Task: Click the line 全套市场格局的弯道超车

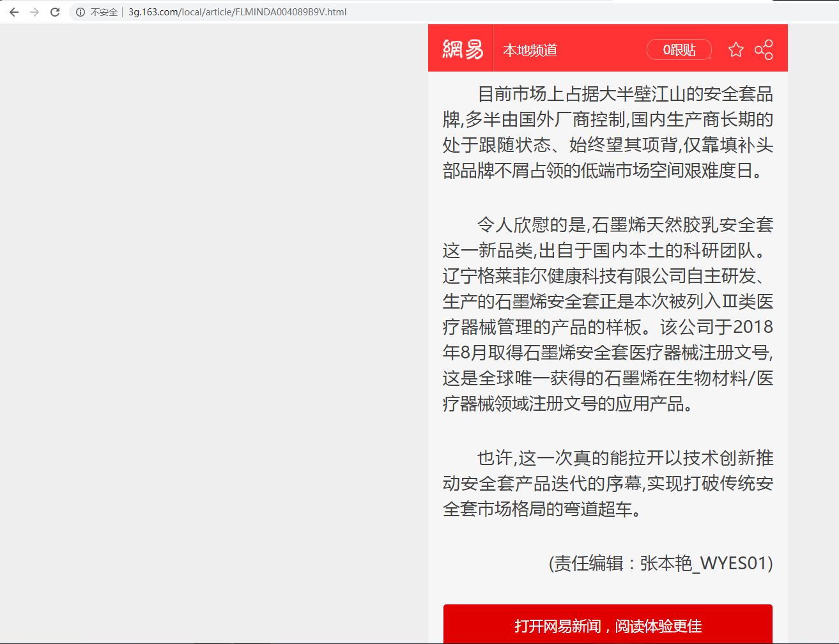Action: [x=542, y=509]
